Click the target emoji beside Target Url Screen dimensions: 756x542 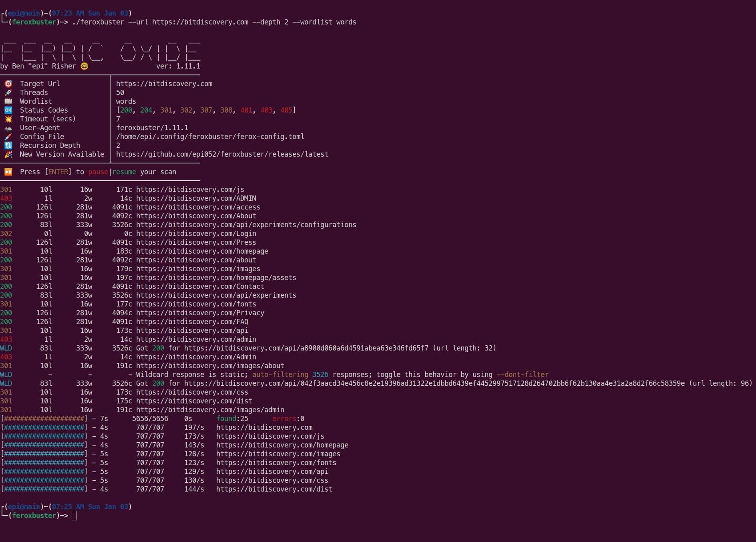[8, 84]
